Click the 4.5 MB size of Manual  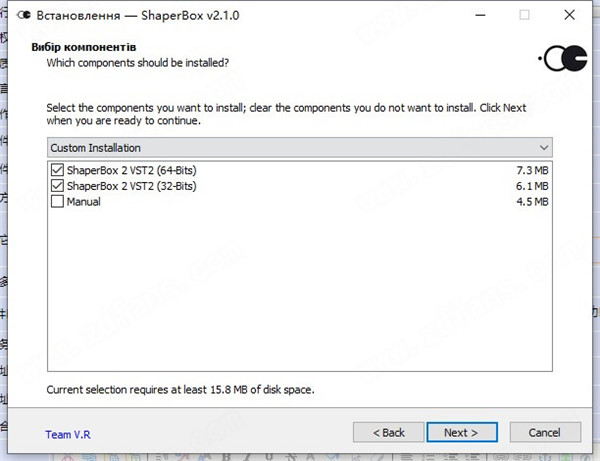click(x=532, y=201)
